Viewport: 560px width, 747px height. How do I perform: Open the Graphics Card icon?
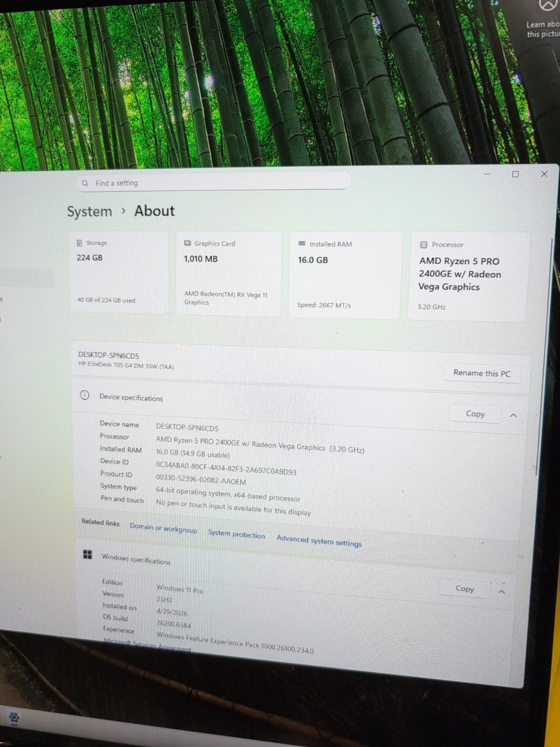click(x=188, y=243)
